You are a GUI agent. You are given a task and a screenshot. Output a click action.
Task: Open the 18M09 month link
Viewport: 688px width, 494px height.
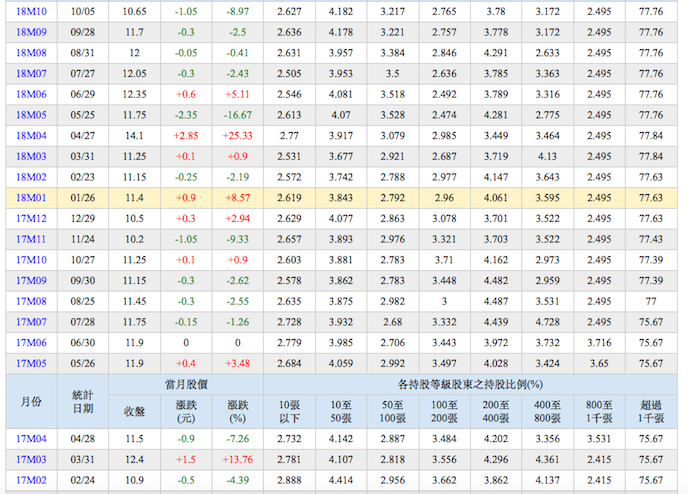coord(31,32)
